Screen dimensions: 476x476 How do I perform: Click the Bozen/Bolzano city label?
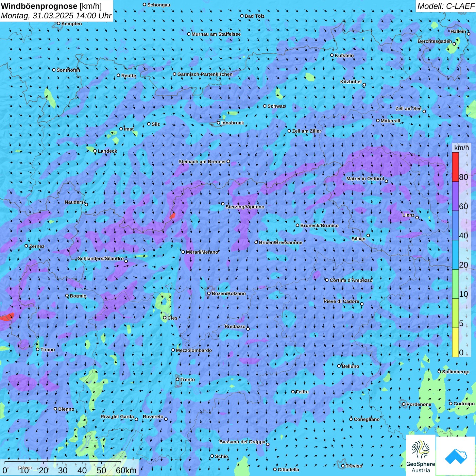[228, 293]
